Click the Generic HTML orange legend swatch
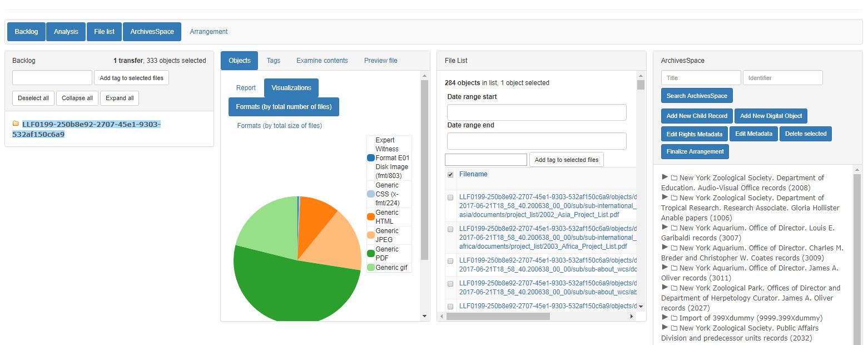The image size is (868, 345). click(x=371, y=217)
